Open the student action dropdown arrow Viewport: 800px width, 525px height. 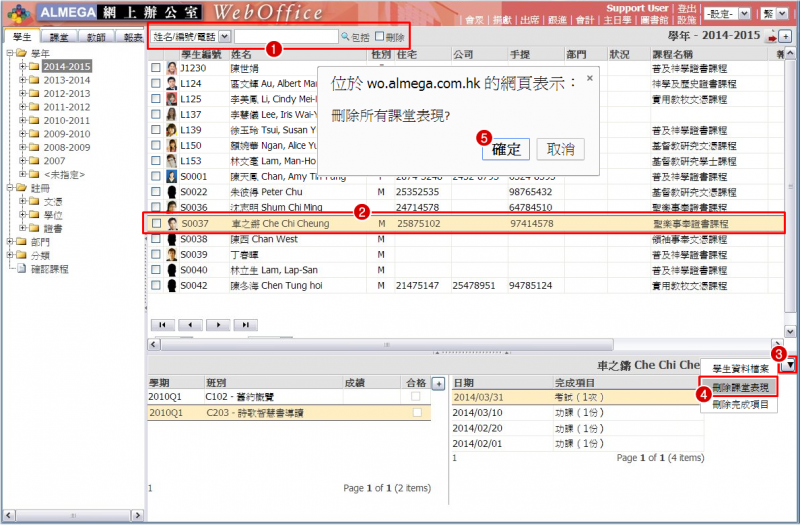[790, 365]
